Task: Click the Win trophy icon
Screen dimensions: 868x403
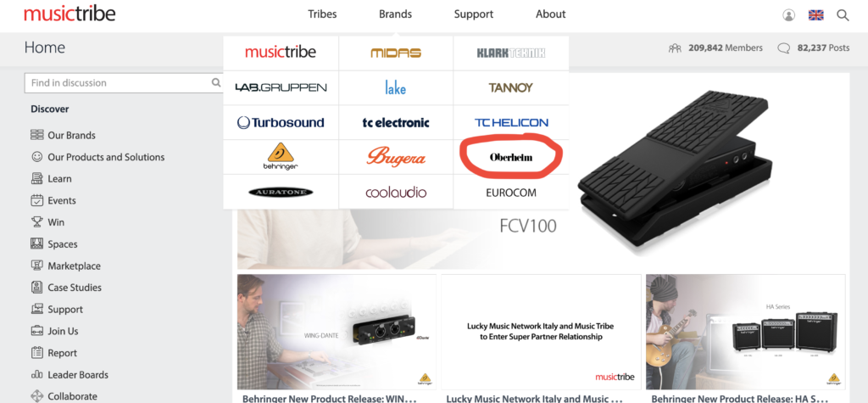Action: pos(37,221)
